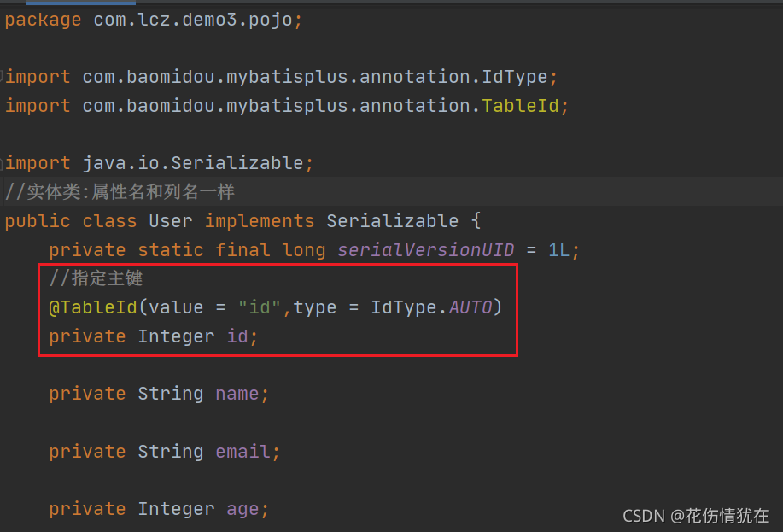Place cursor on package com.lcz.demo3.pojo line
This screenshot has width=783, height=532.
(154, 20)
